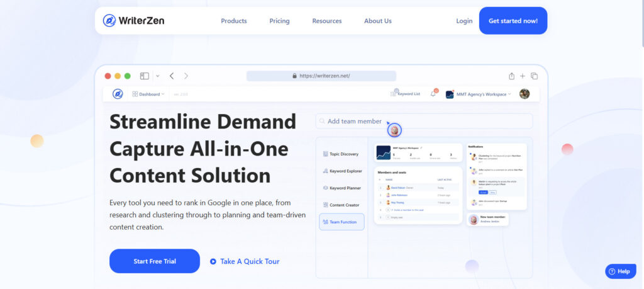The width and height of the screenshot is (644, 289).
Task: Toggle the mock browser sidebar icon
Action: point(145,76)
